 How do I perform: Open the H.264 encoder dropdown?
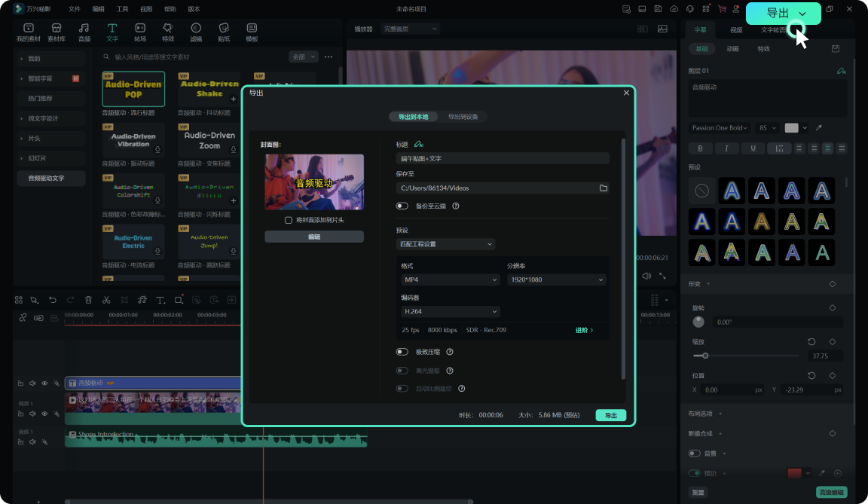(x=450, y=311)
